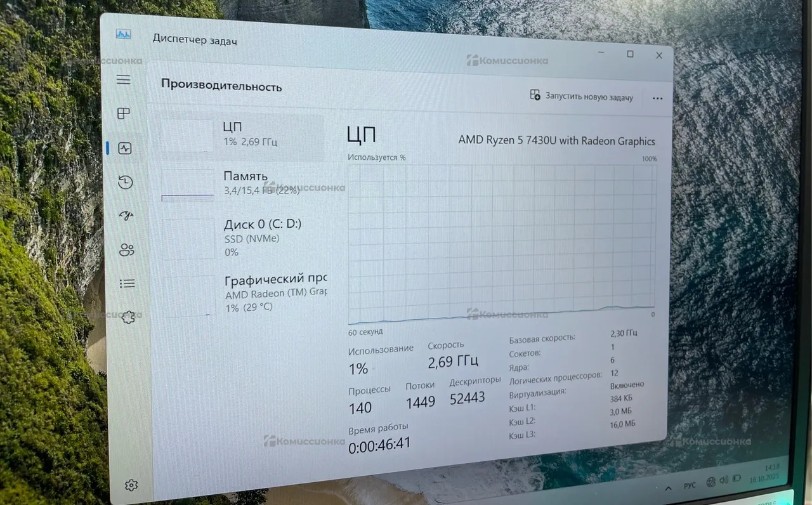Open the Users page icon

(127, 250)
